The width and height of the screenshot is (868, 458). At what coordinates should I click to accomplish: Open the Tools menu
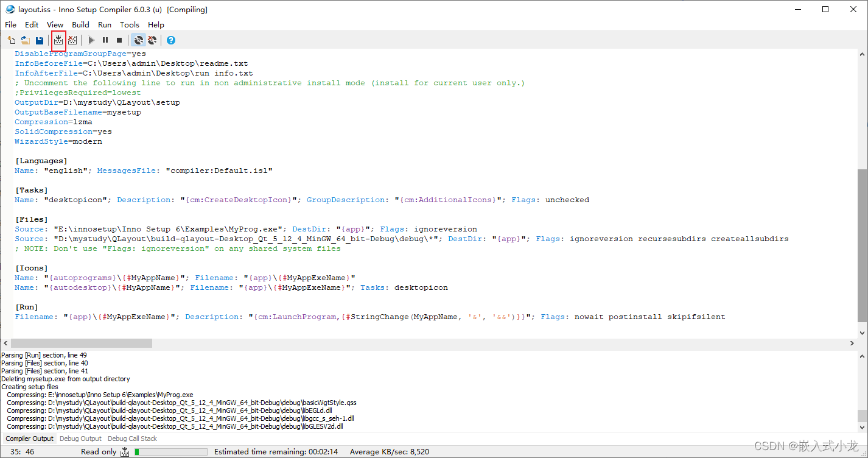pyautogui.click(x=130, y=25)
